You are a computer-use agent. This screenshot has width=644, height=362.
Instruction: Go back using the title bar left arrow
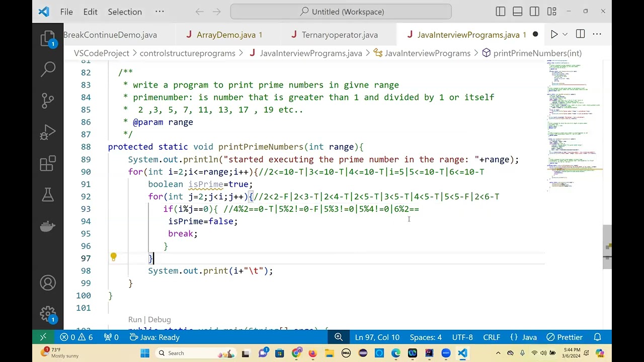click(200, 12)
